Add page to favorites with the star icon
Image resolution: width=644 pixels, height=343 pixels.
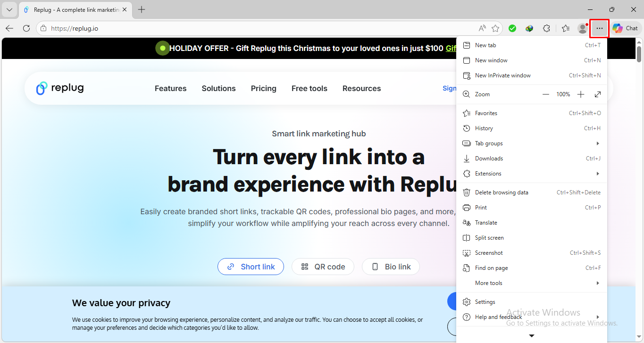[496, 28]
